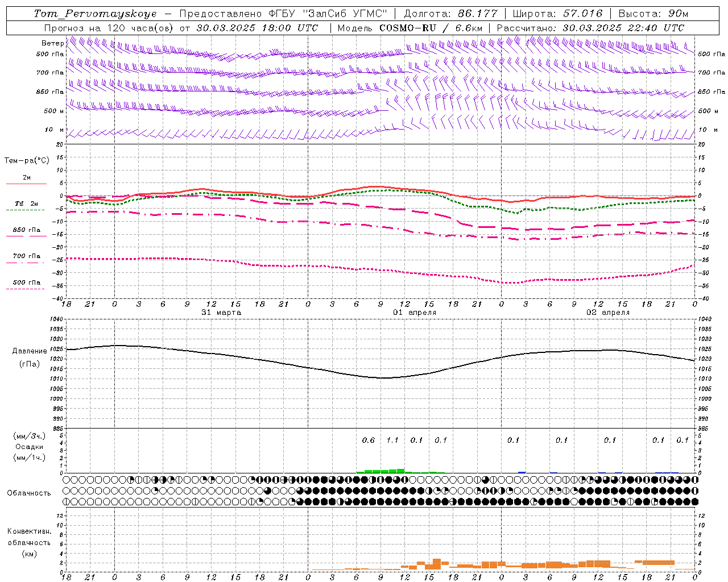Viewport: 728px width, 582px height.
Task: Click the 01 апреля date label
Action: coord(415,313)
